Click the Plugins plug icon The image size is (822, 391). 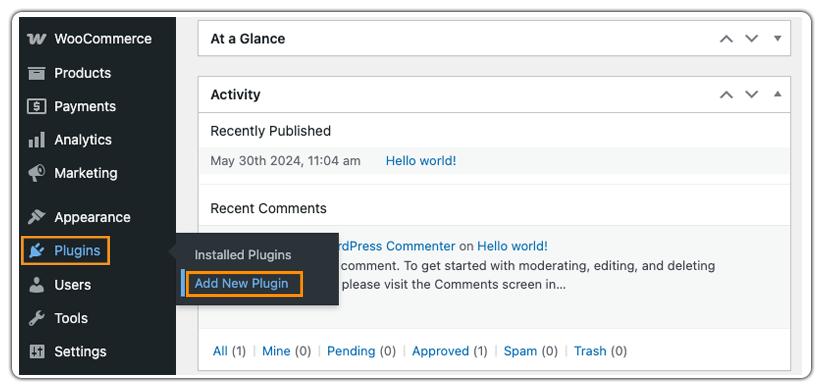(37, 251)
